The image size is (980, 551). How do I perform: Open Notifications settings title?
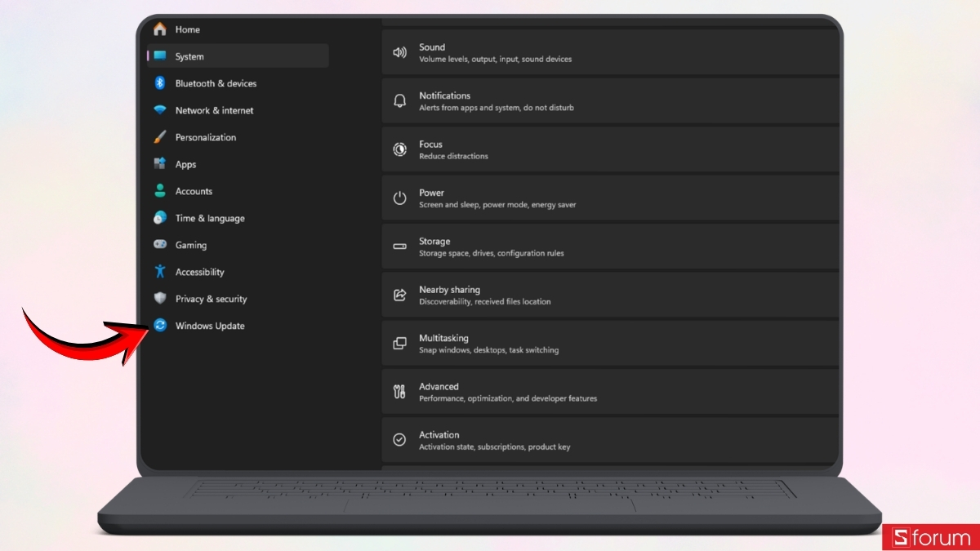[444, 96]
